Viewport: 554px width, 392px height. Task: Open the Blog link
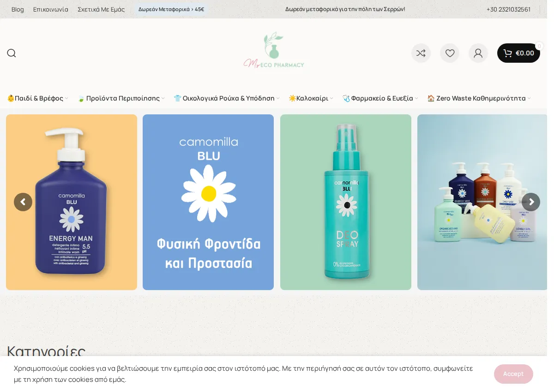point(18,9)
